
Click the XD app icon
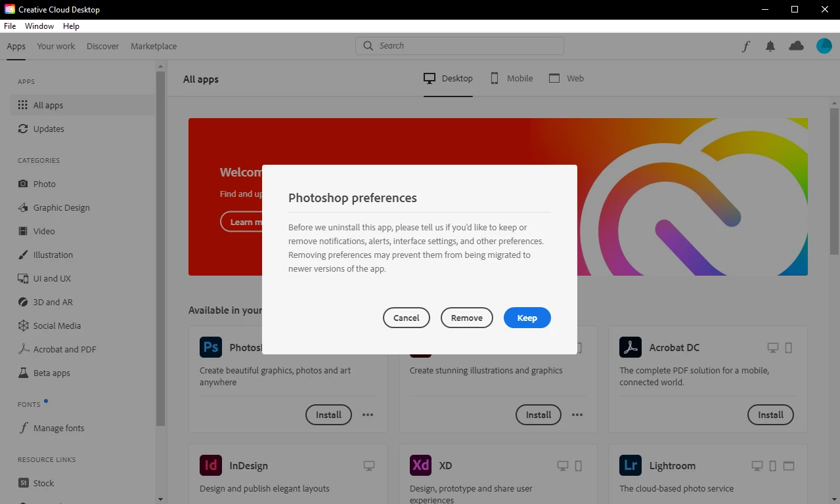pyautogui.click(x=421, y=465)
